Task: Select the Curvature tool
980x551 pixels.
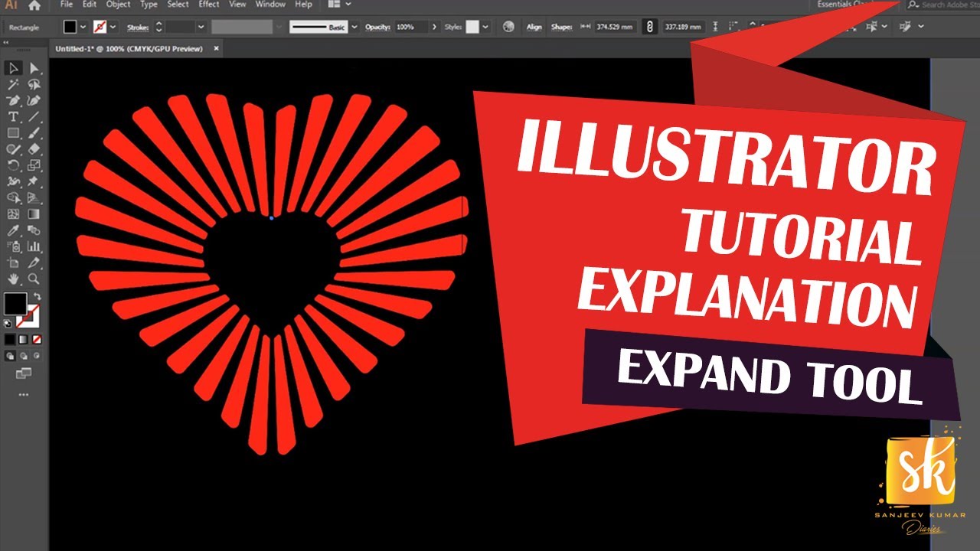Action: pos(34,100)
